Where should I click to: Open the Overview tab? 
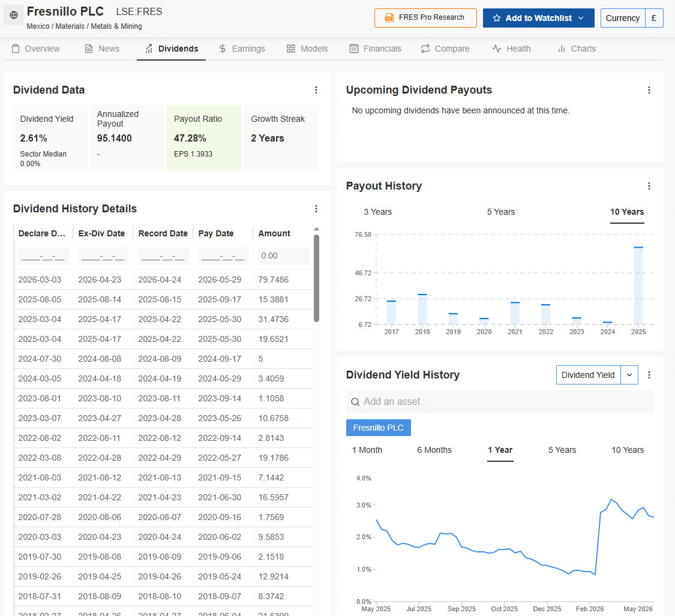(x=36, y=49)
